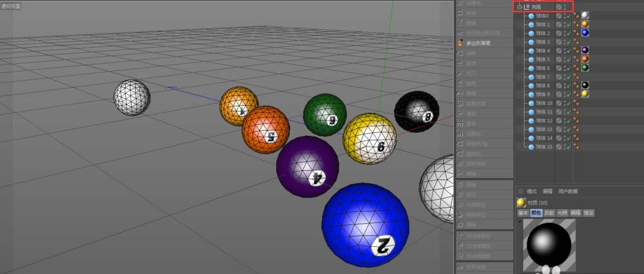The image size is (644, 274).
Task: Select the 球体 12 object name
Action: pos(544,121)
